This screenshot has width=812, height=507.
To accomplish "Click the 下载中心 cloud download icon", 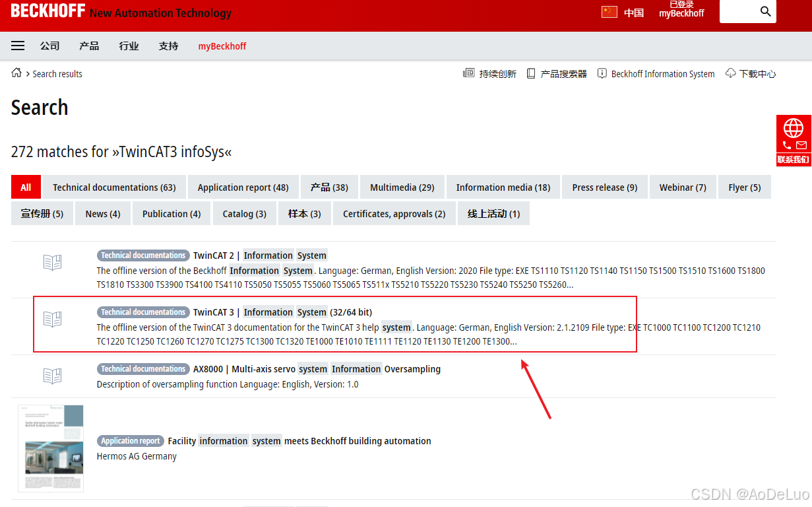I will click(731, 73).
